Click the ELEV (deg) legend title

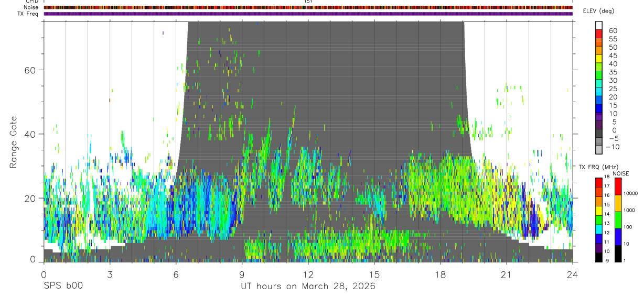point(598,11)
